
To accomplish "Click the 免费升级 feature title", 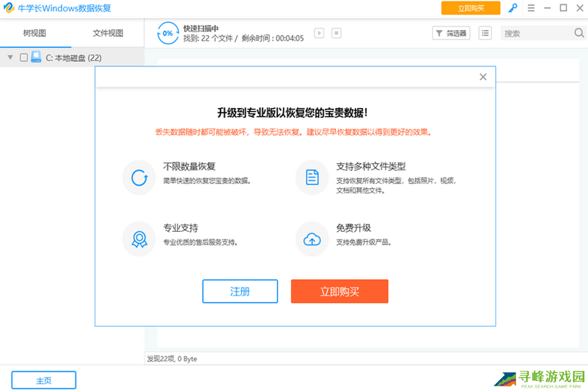I will [x=353, y=228].
